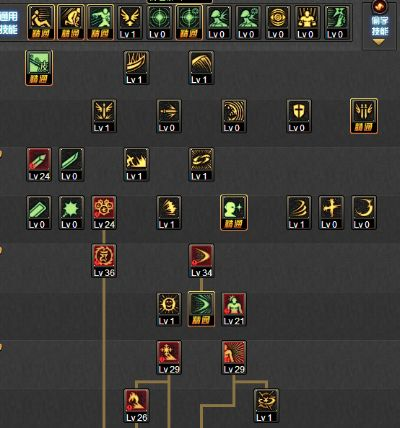
Task: Select the mastered three-swords skill icon
Action: 364,116
